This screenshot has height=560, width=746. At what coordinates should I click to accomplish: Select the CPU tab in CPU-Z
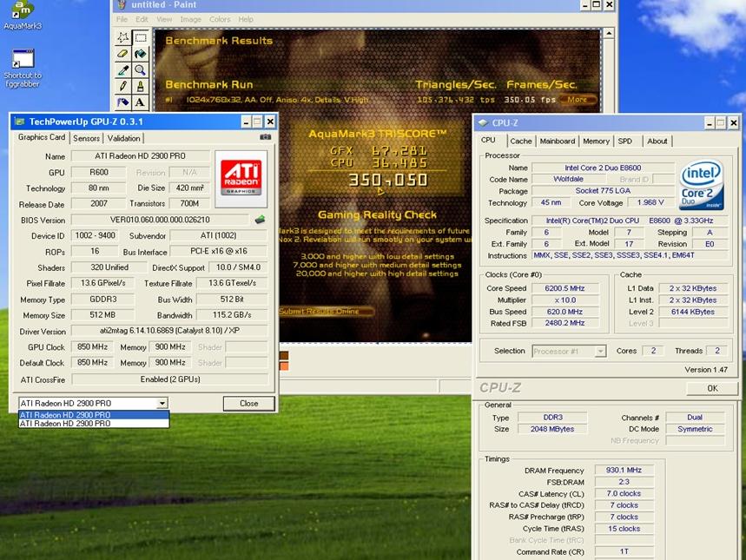(x=488, y=140)
